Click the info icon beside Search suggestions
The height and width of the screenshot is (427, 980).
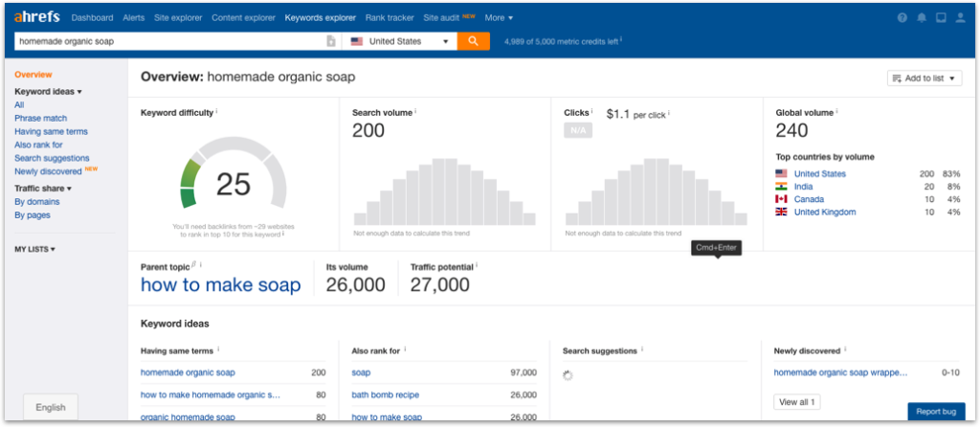click(642, 350)
